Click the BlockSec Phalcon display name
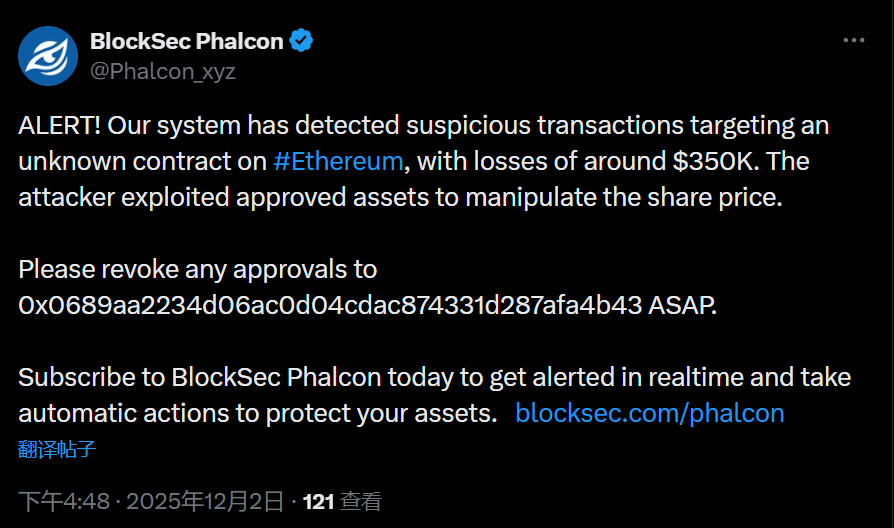 (x=187, y=41)
